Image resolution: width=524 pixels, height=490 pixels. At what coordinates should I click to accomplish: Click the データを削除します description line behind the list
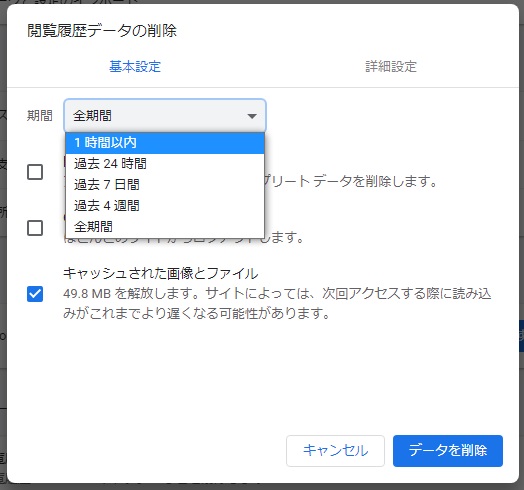tap(351, 181)
